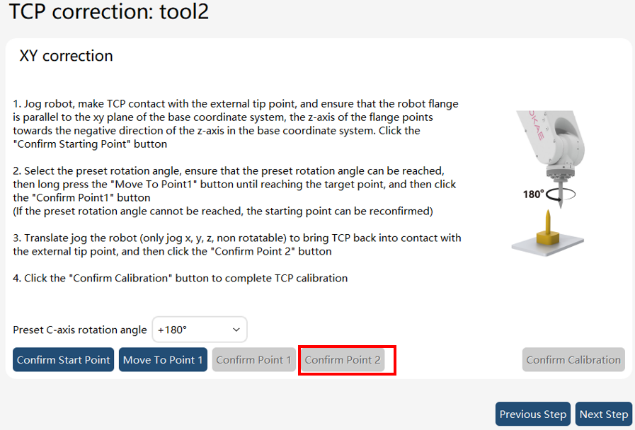635x430 pixels.
Task: Click the highlighted Confirm Point 2 button
Action: click(x=343, y=360)
